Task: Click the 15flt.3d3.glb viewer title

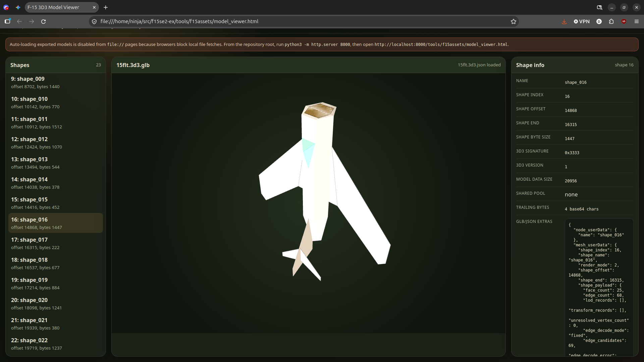Action: [133, 65]
